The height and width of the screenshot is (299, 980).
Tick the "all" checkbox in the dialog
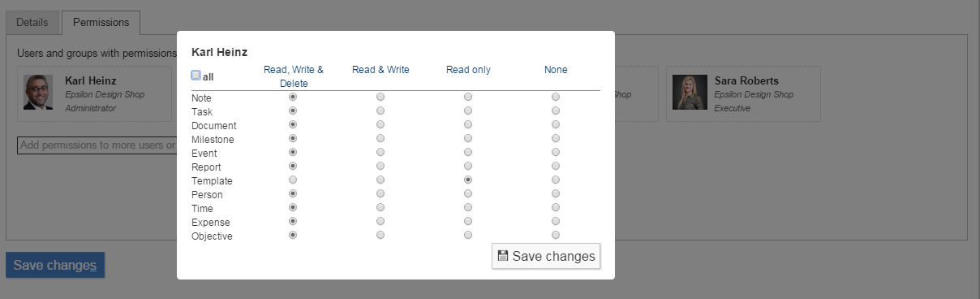(196, 76)
